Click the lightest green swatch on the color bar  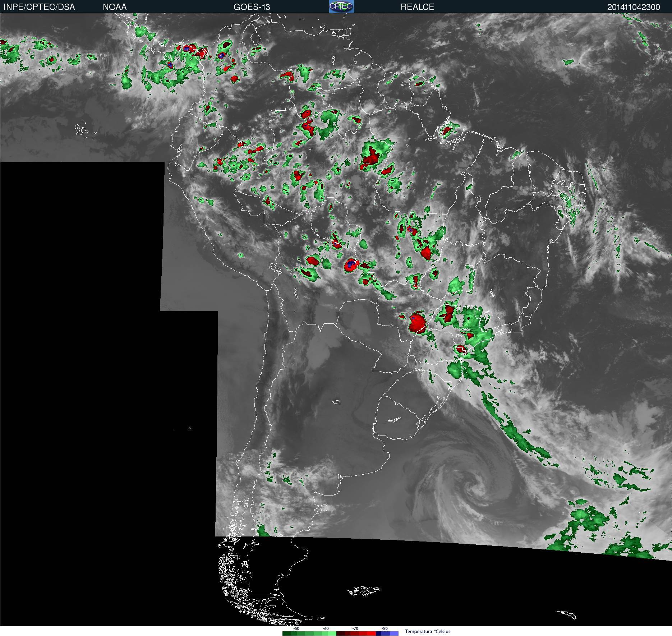(332, 633)
